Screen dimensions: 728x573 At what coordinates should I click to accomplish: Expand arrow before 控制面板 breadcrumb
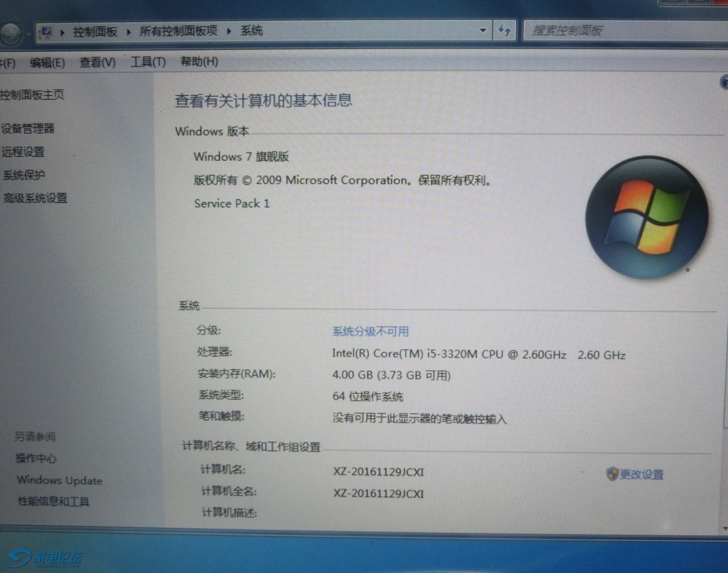[x=62, y=32]
